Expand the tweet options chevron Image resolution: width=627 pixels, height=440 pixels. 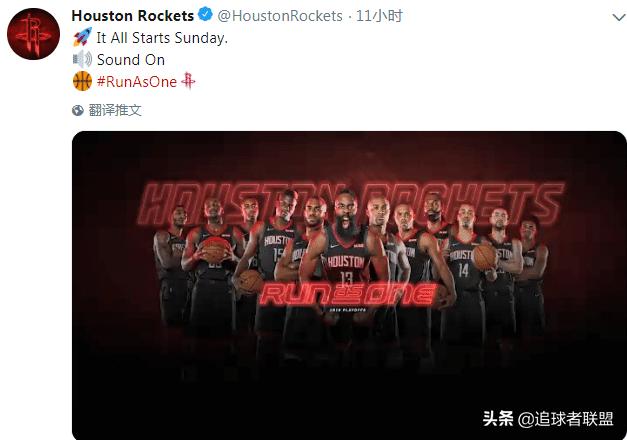[x=619, y=17]
